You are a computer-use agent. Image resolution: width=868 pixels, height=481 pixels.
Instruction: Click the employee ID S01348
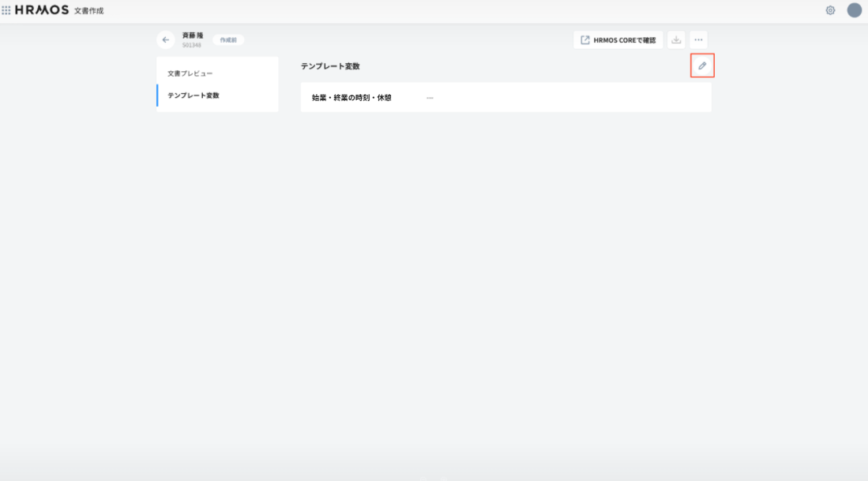click(x=191, y=45)
